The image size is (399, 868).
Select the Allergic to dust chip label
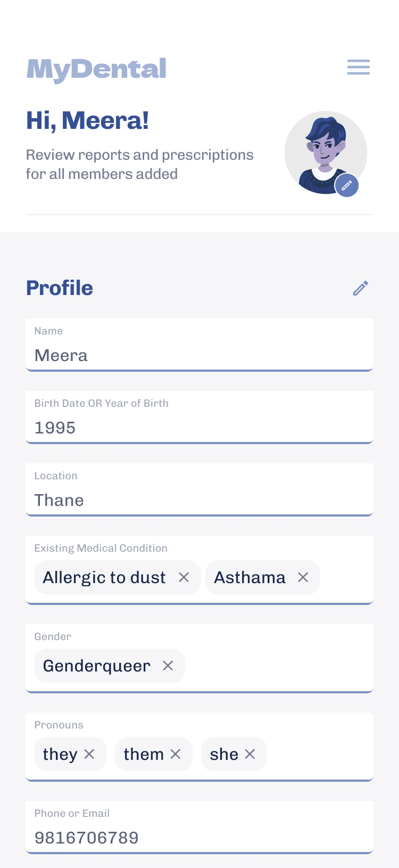pos(104,577)
